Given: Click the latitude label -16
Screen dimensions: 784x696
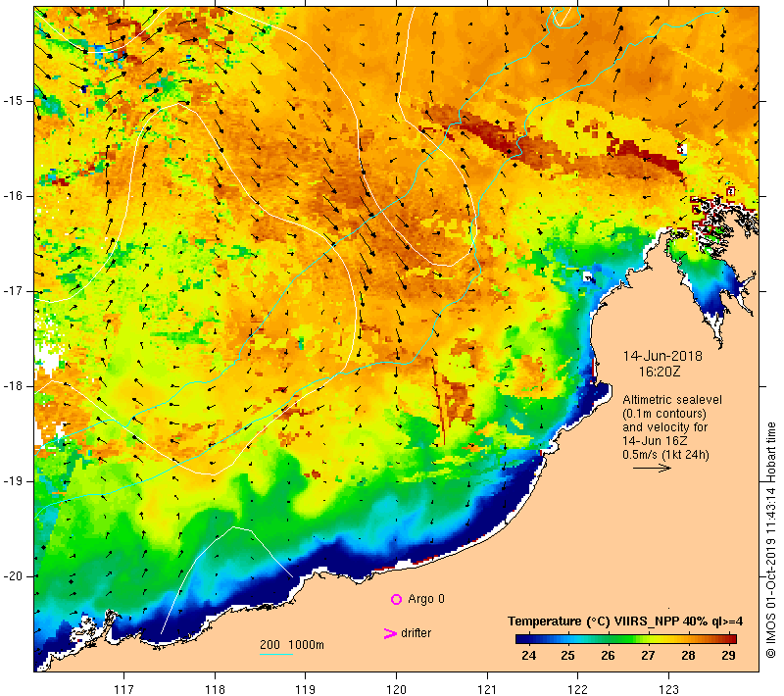Looking at the screenshot, I should 13,196.
